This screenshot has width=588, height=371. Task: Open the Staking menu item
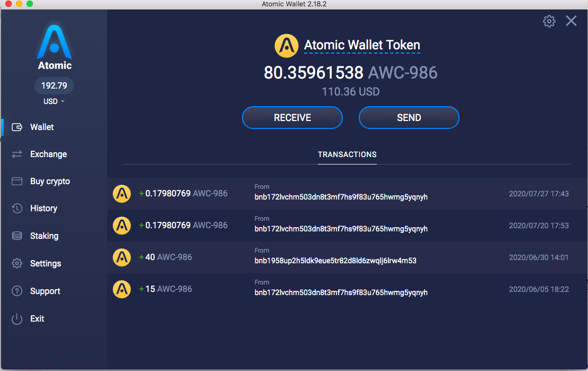coord(44,236)
